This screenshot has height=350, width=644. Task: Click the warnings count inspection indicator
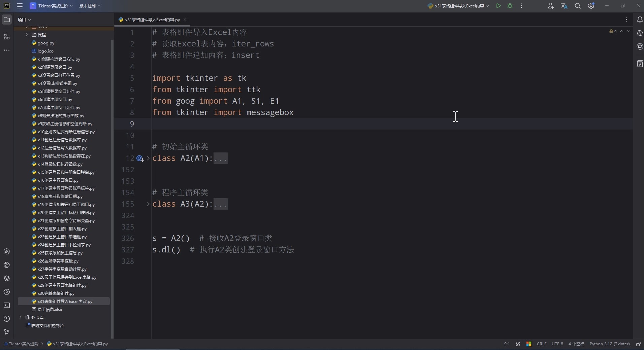tap(613, 31)
